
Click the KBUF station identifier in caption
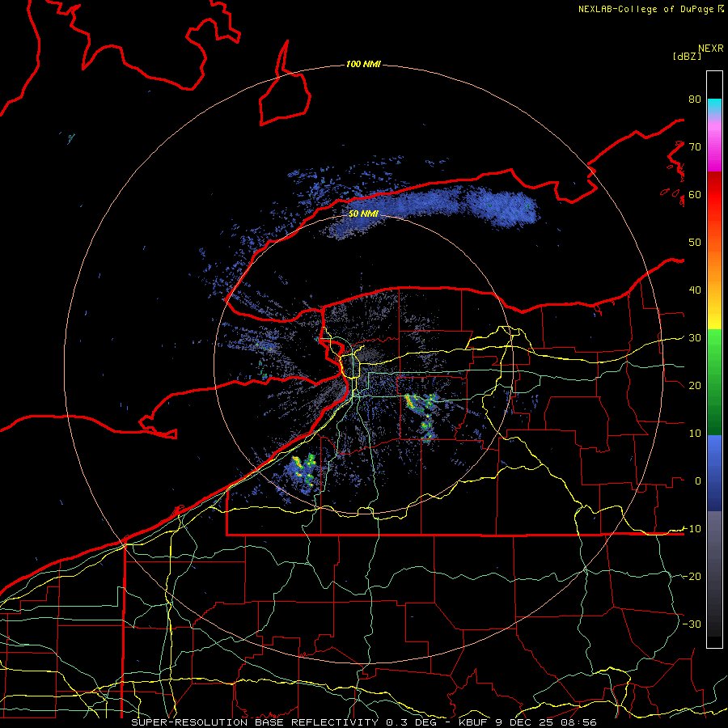(475, 722)
